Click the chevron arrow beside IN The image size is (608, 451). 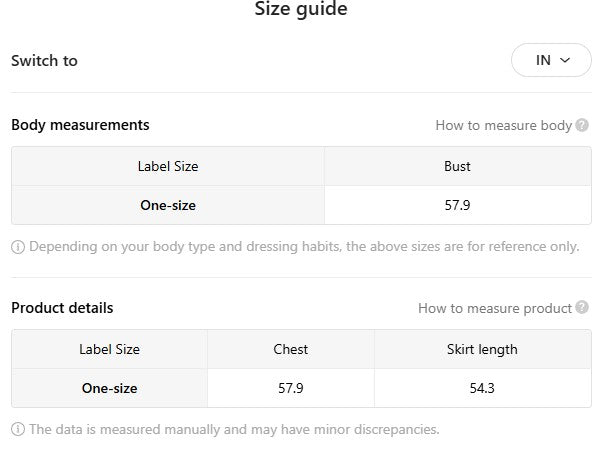click(565, 60)
